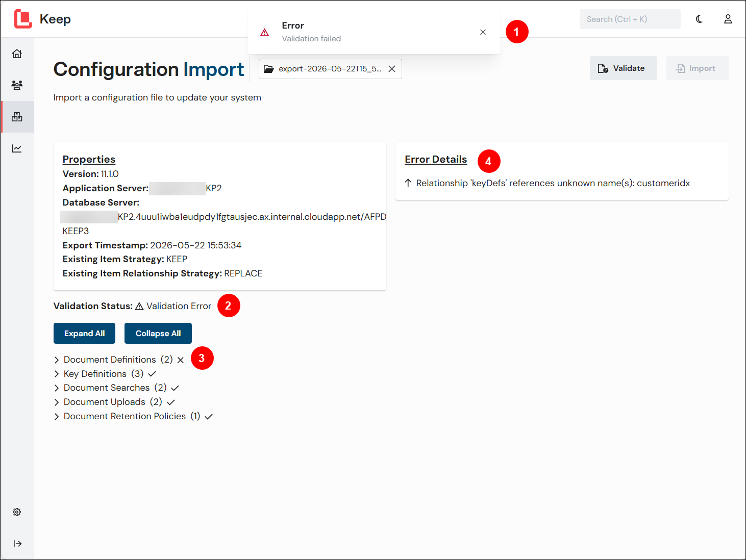
Task: Select the 'Document Definitions (2)' tree row label
Action: (118, 360)
